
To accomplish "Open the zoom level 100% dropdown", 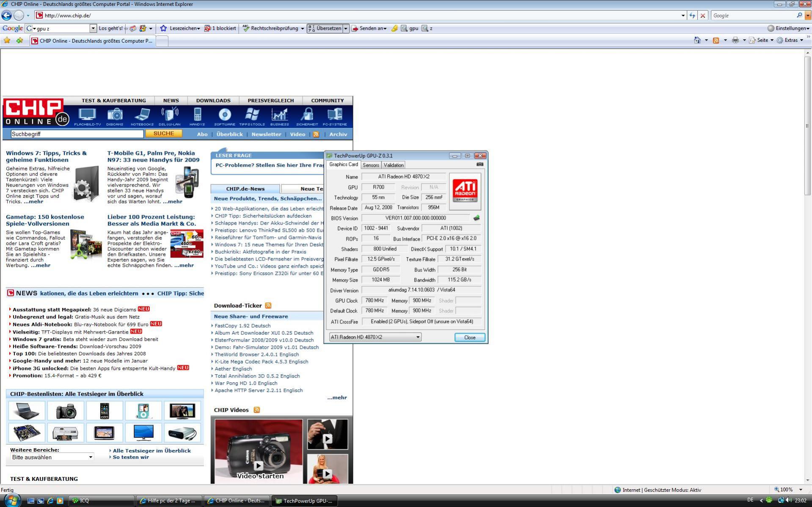I will click(x=801, y=490).
